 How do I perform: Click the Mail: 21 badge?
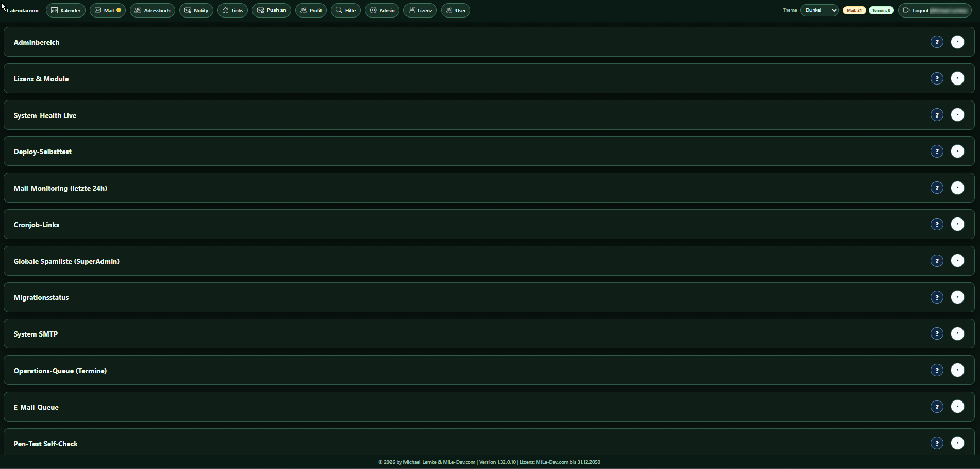pyautogui.click(x=854, y=10)
